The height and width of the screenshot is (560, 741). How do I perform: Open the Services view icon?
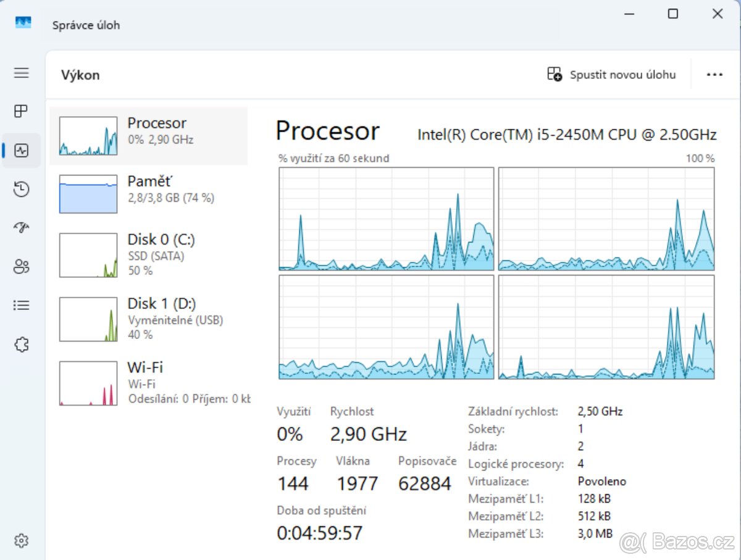click(x=21, y=345)
